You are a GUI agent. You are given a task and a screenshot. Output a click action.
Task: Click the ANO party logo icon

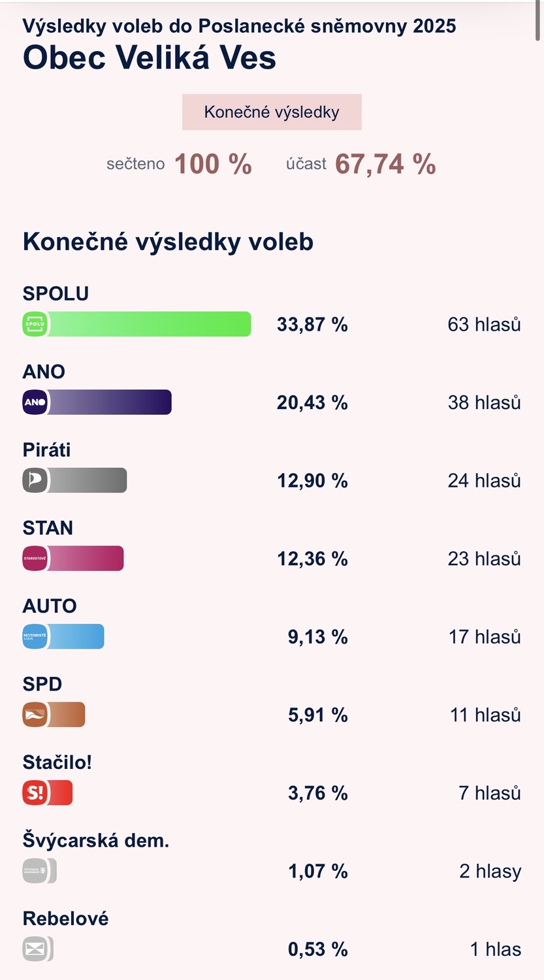click(x=35, y=402)
